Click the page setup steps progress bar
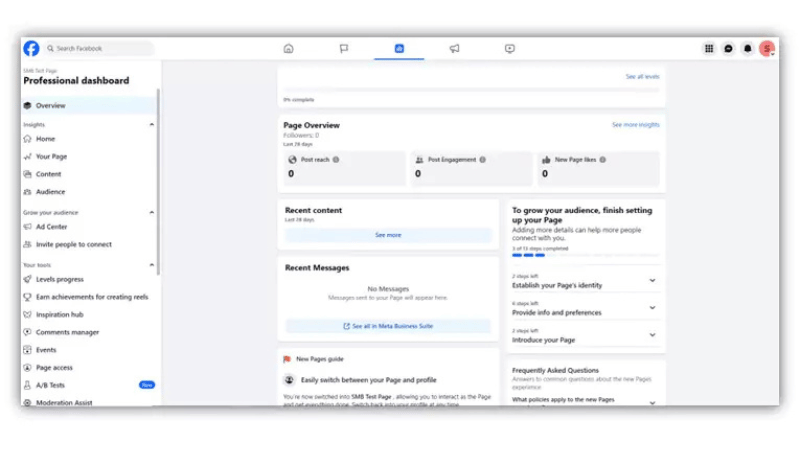The width and height of the screenshot is (800, 450). pos(586,255)
